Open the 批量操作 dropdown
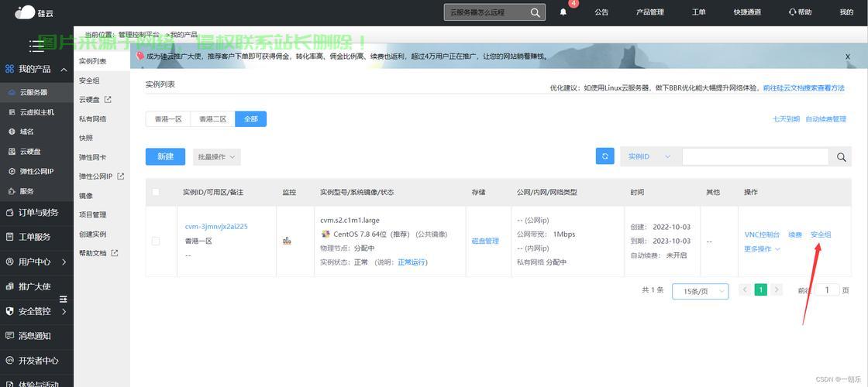This screenshot has width=868, height=387. tap(216, 156)
